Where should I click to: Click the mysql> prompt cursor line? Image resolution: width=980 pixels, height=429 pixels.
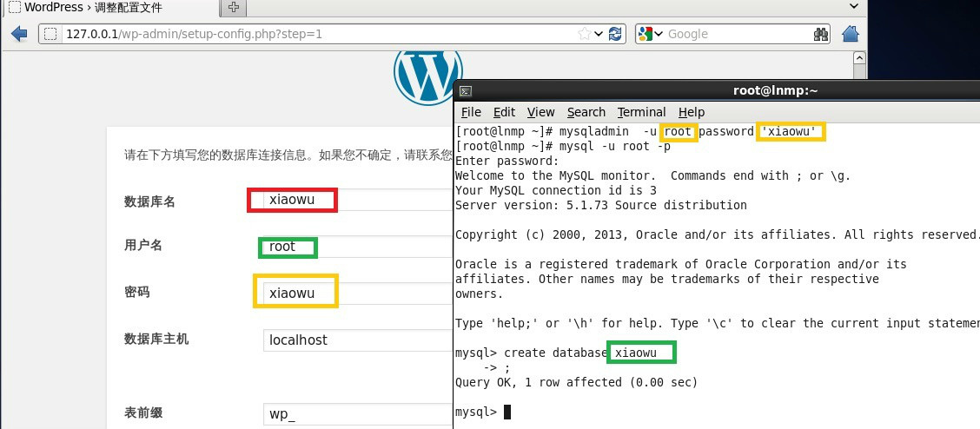[483, 412]
